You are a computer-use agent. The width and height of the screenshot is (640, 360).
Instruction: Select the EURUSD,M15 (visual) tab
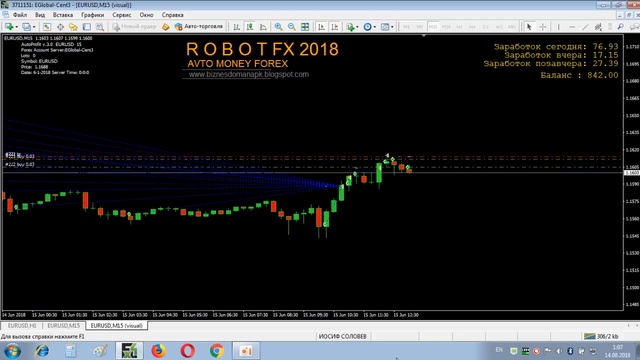point(116,326)
